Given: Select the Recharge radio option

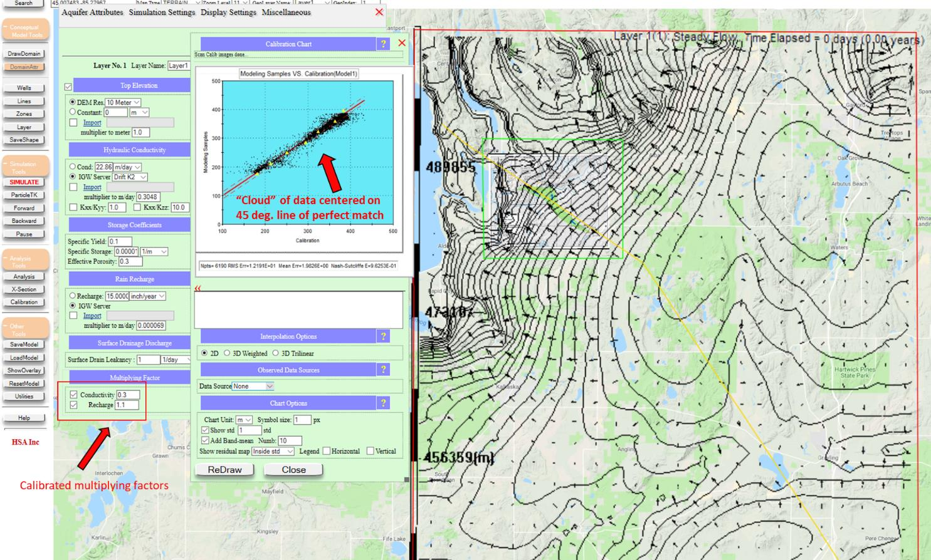Looking at the screenshot, I should 73,296.
